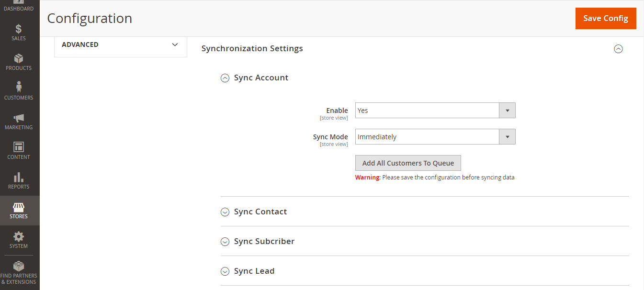The height and width of the screenshot is (290, 644).
Task: Open the Products box icon
Action: (19, 59)
